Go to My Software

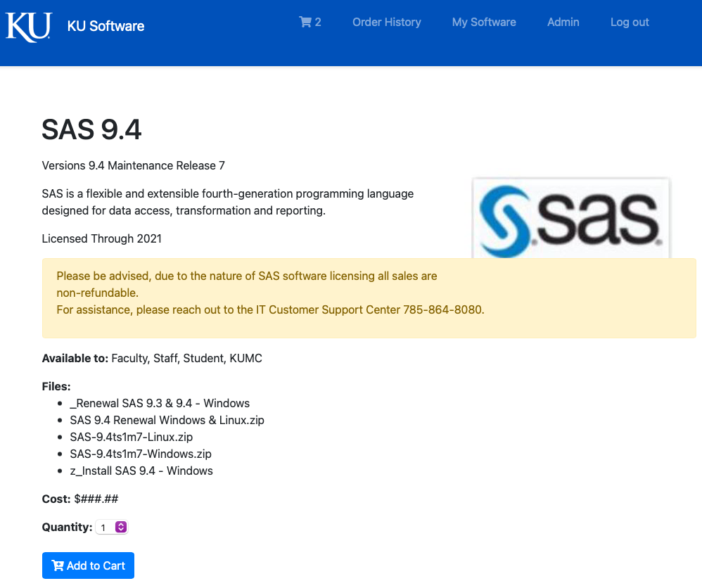pyautogui.click(x=484, y=22)
